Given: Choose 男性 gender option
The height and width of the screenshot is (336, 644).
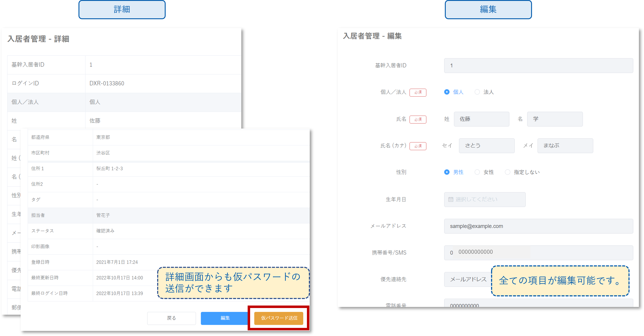Looking at the screenshot, I should tap(447, 172).
